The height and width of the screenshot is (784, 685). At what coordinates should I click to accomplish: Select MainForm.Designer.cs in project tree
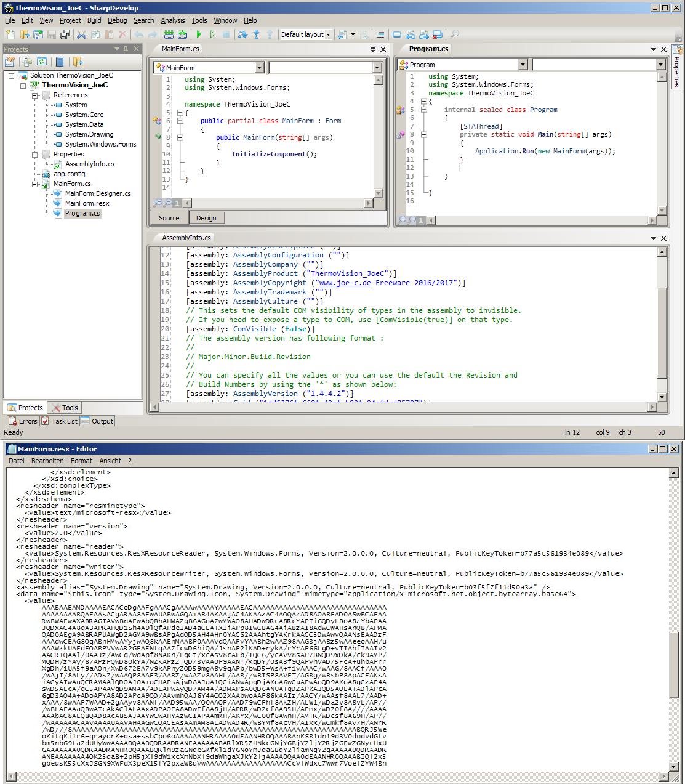pyautogui.click(x=98, y=193)
